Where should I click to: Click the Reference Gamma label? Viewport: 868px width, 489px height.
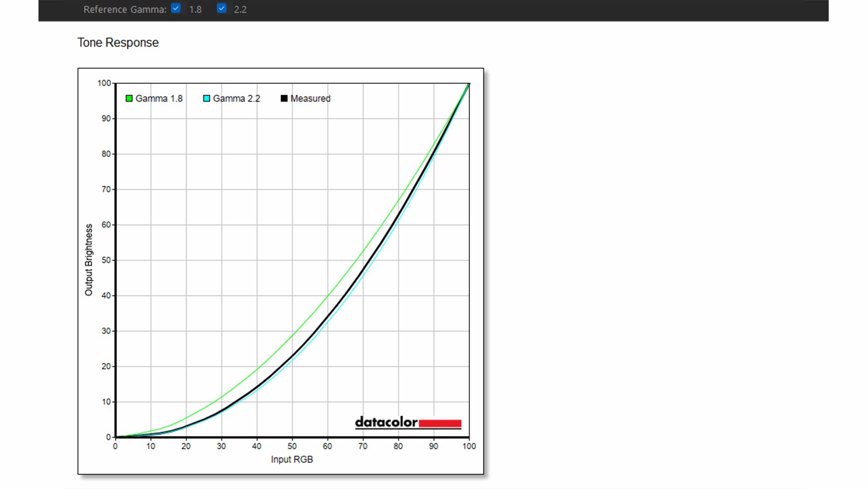(x=125, y=10)
